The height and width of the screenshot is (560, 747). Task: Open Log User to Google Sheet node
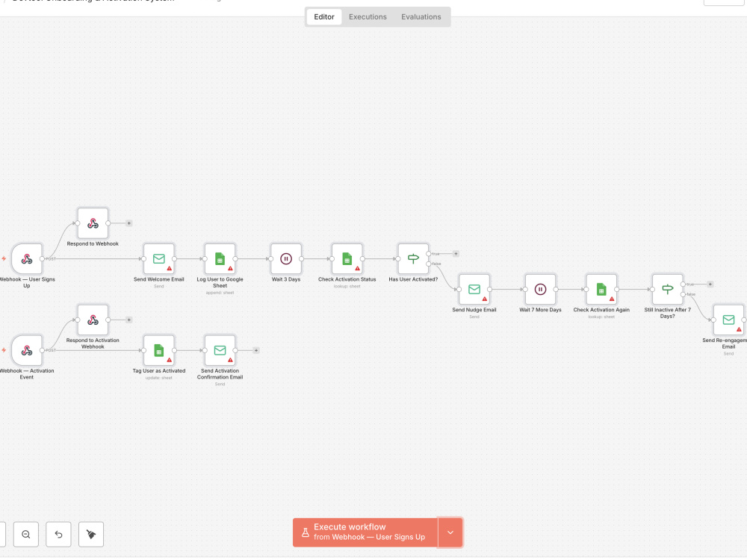220,258
